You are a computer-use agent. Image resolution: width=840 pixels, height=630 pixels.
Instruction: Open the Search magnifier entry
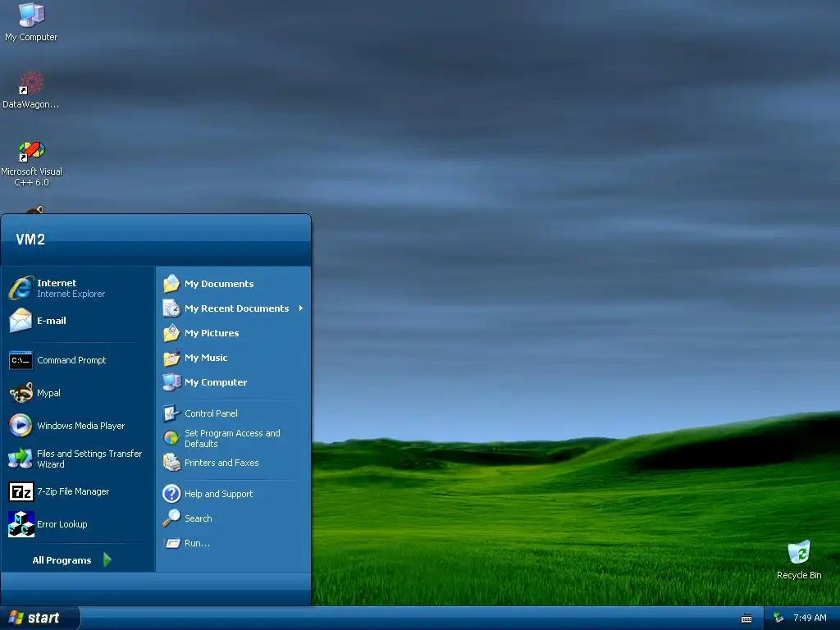coord(232,518)
